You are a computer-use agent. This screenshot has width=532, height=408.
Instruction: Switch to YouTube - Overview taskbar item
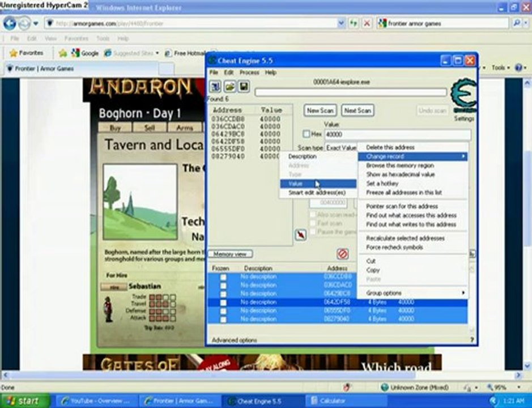tap(96, 401)
